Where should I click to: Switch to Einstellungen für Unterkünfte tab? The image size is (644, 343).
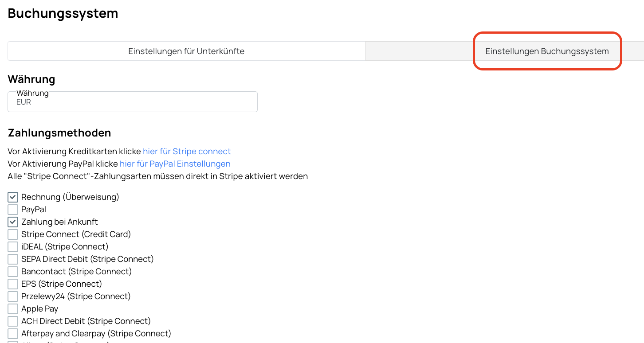click(x=186, y=51)
